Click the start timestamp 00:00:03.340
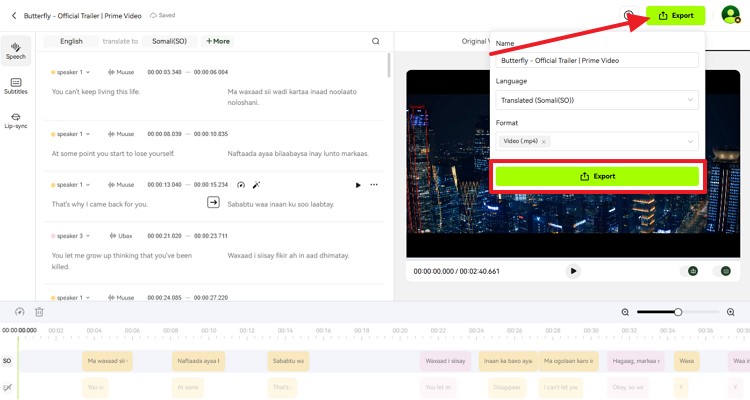The image size is (750, 400). (x=165, y=72)
